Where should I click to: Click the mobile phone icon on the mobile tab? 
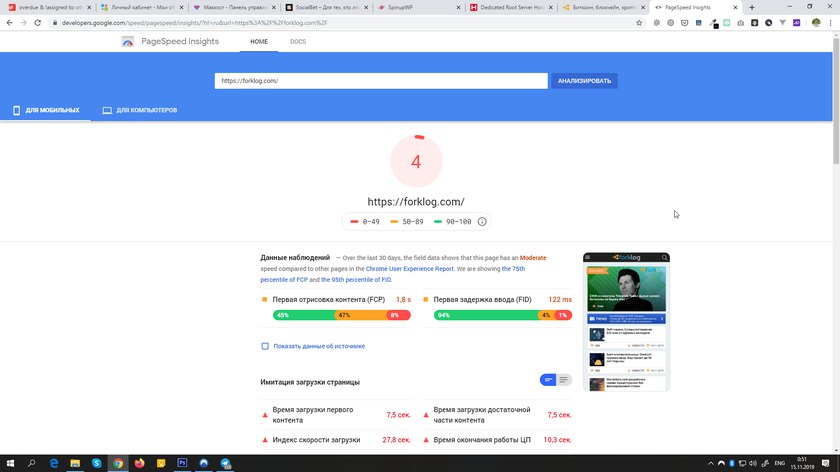[17, 110]
